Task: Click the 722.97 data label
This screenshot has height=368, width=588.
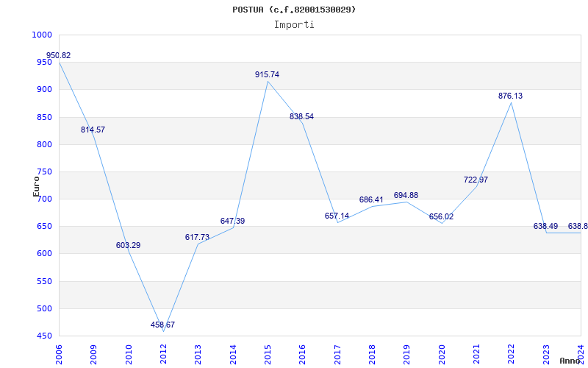Action: click(x=476, y=180)
